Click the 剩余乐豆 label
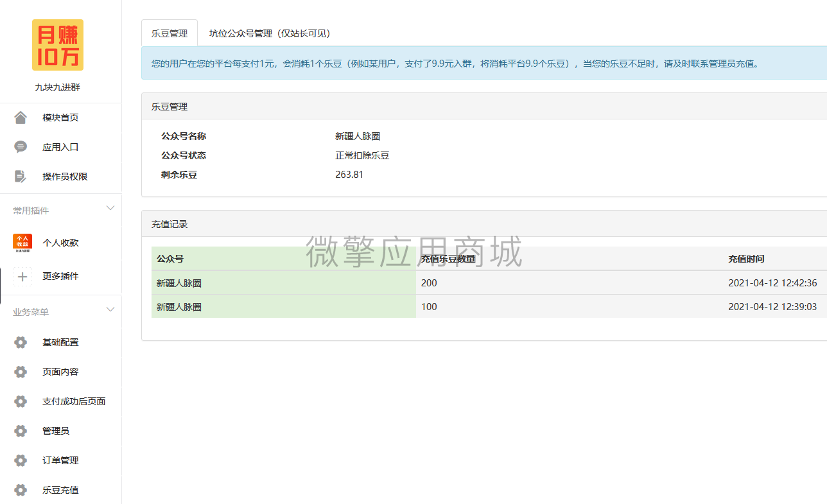The height and width of the screenshot is (504, 827). (179, 175)
